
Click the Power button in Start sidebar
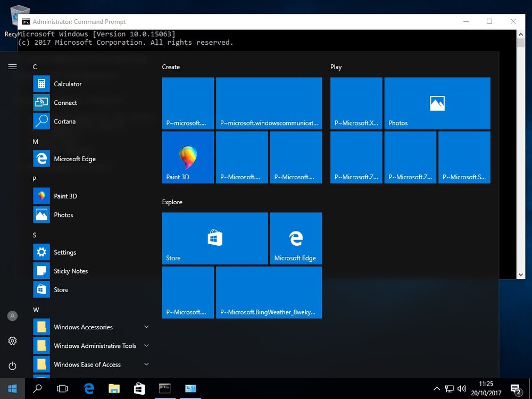coord(12,366)
